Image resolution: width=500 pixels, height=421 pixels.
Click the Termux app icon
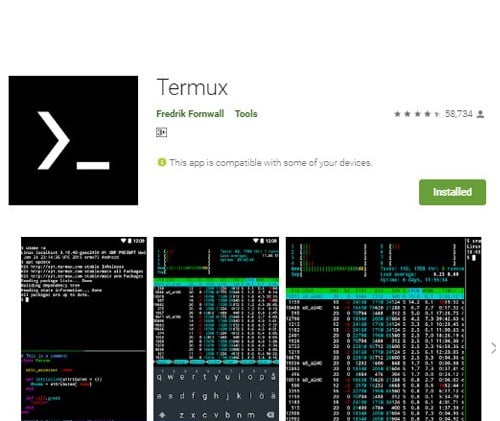point(73,140)
